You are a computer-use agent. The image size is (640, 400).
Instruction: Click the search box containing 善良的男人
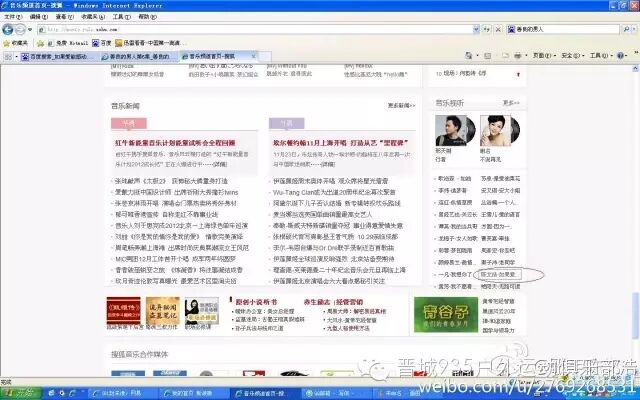pos(563,29)
